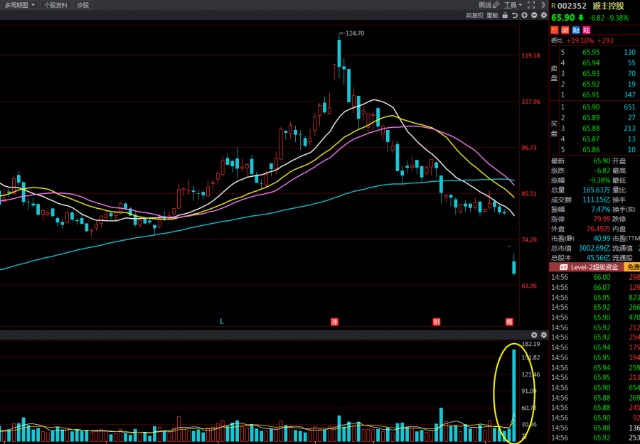Open the 画线 drawing tools
Screen dimensions: 640x444
485,5
